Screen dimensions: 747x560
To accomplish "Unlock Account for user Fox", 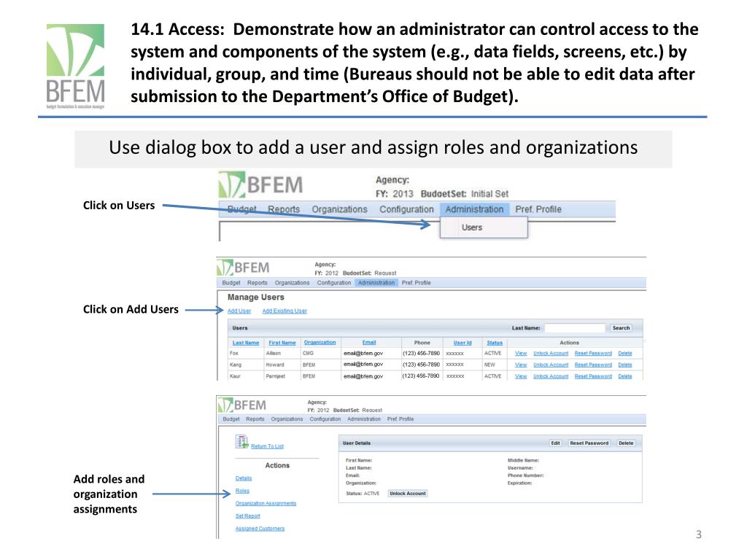I will (x=551, y=354).
